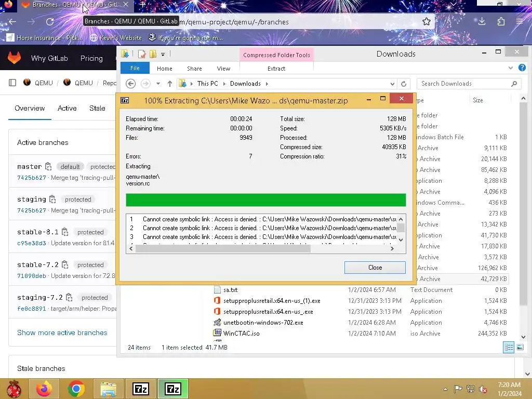The image size is (532, 399).
Task: Select unetbootin-windows-702.exe file
Action: (263, 322)
